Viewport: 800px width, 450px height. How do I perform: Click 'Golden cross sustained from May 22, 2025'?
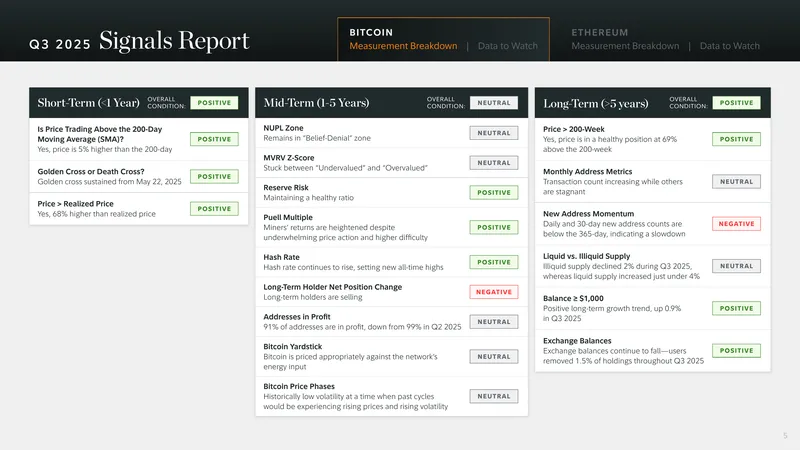tap(109, 182)
